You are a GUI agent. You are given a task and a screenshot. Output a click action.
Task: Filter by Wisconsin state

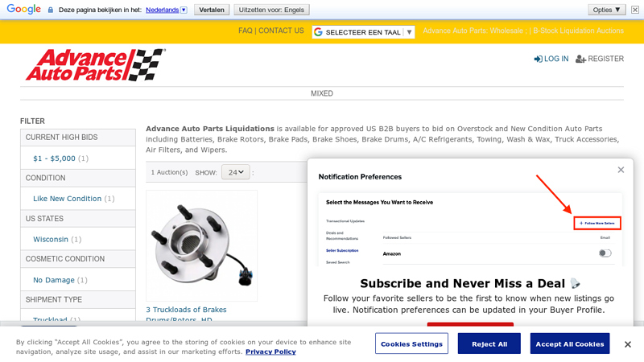coord(51,239)
